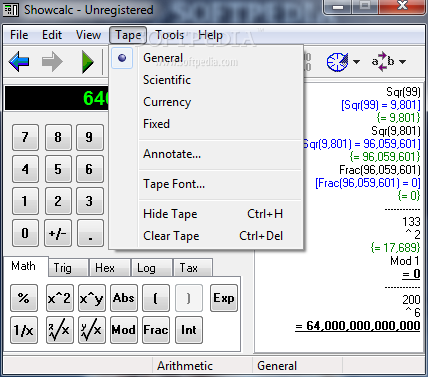Click the green play arrow icon
428x377 pixels.
[88, 62]
